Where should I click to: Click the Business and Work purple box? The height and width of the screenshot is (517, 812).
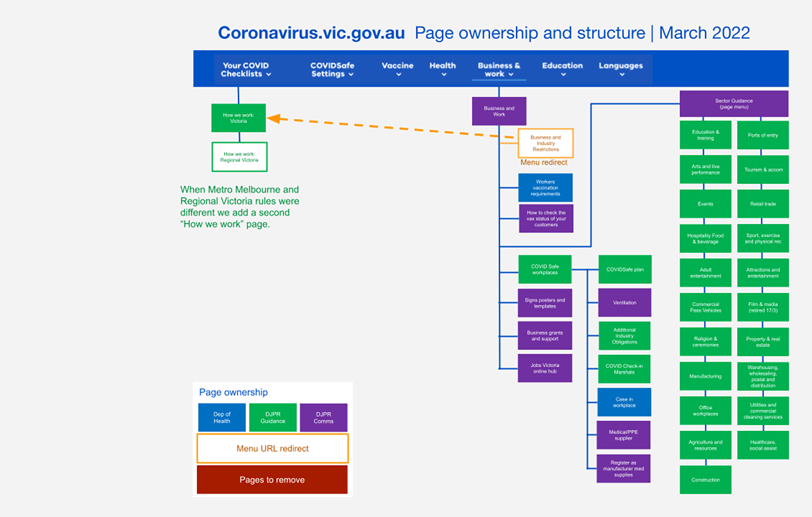pyautogui.click(x=499, y=111)
